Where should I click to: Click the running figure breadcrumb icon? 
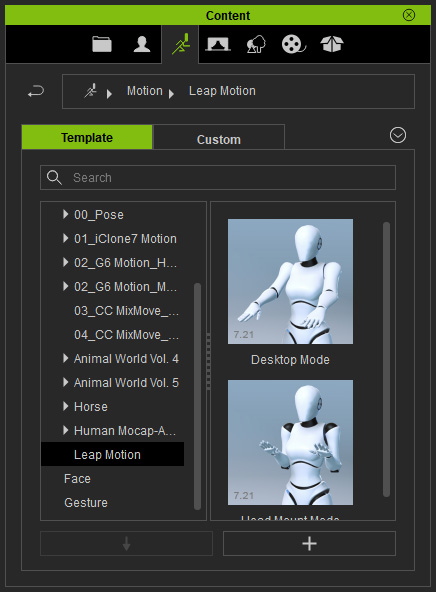pos(91,91)
